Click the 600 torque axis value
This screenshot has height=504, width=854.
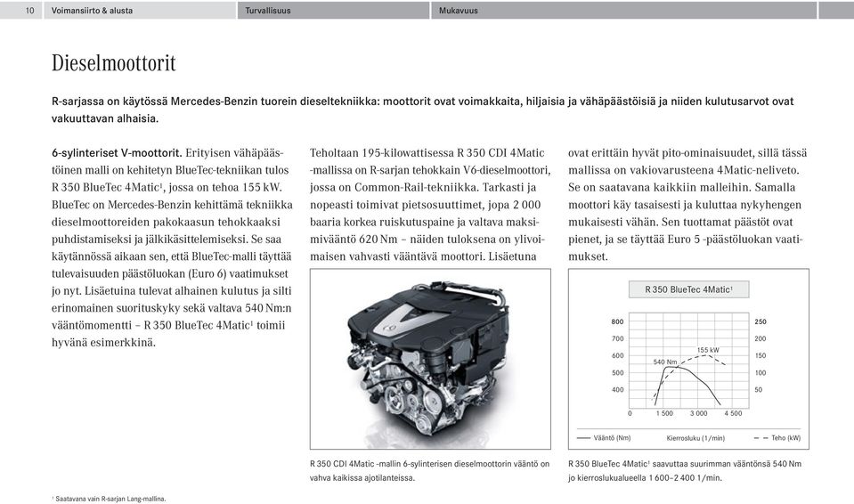(x=618, y=355)
